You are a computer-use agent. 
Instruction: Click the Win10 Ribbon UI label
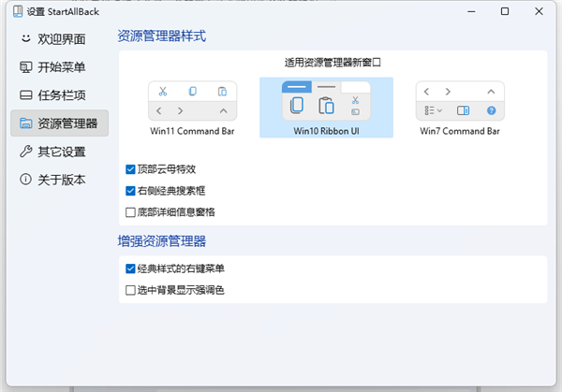(326, 131)
